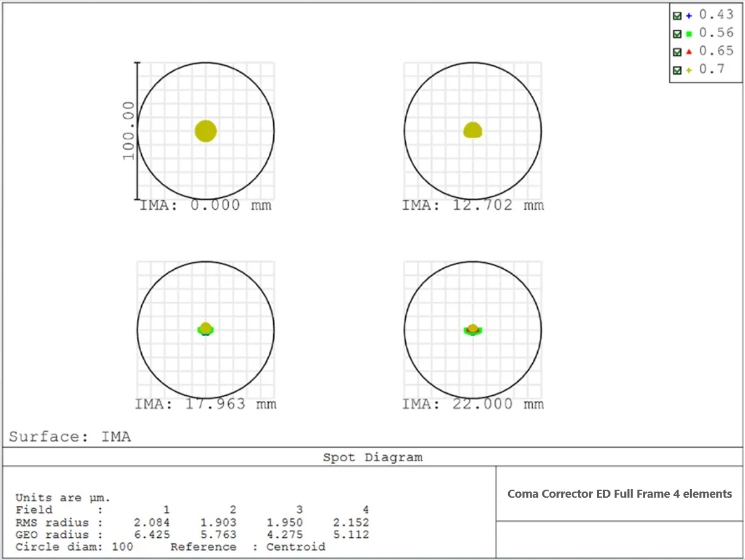Screen dimensions: 745x560
Task: Click the Circle diam: 100 text
Action: tap(74, 547)
